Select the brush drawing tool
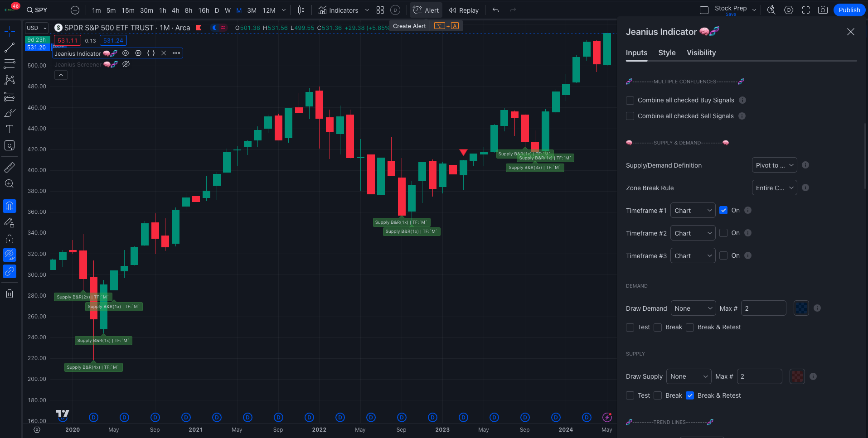 [x=10, y=113]
